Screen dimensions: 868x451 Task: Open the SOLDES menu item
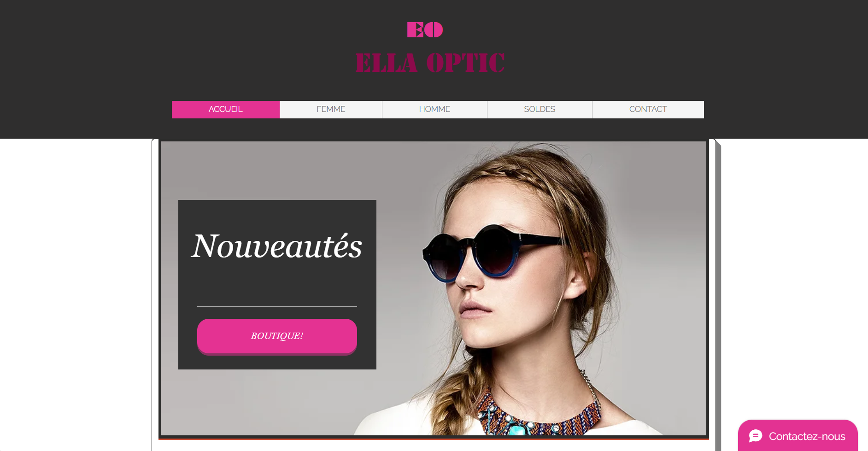540,110
